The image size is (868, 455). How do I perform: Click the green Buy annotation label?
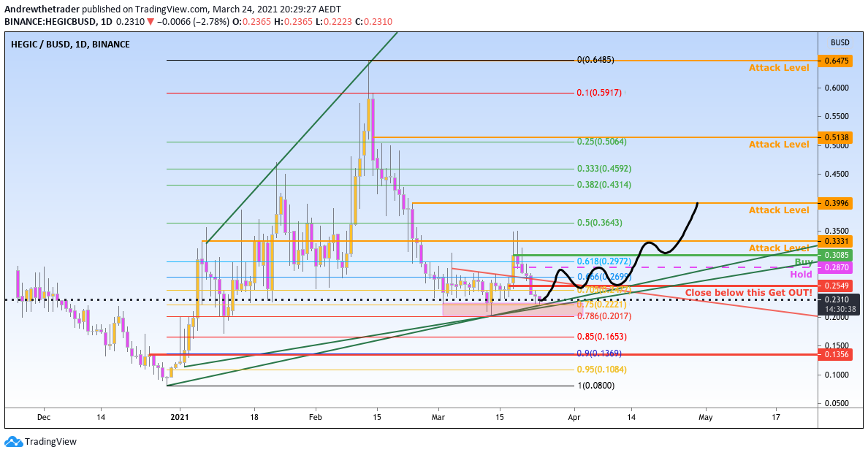point(804,262)
